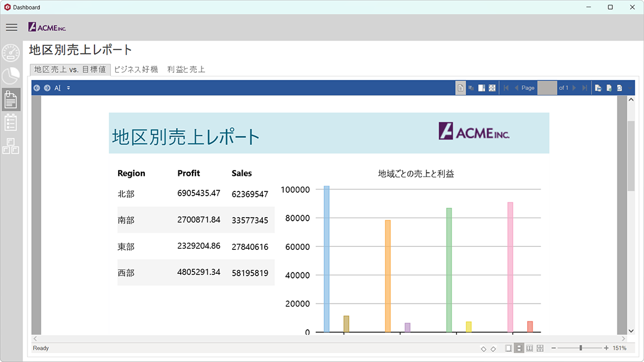The height and width of the screenshot is (362, 644).
Task: Click the refresh report icon
Action: (x=620, y=88)
